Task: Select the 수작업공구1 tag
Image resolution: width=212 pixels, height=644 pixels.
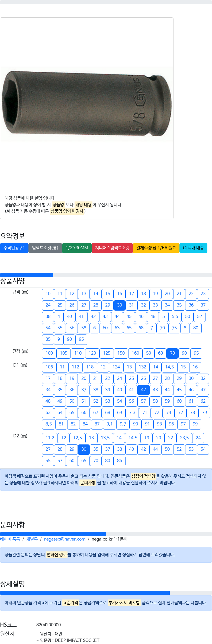Action: (14, 248)
